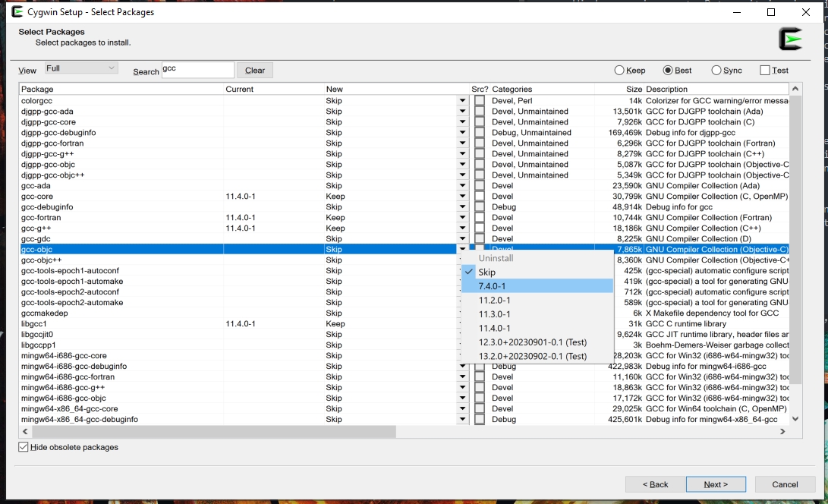Open the version dropdown for gcc-ada
The width and height of the screenshot is (828, 504).
point(463,185)
